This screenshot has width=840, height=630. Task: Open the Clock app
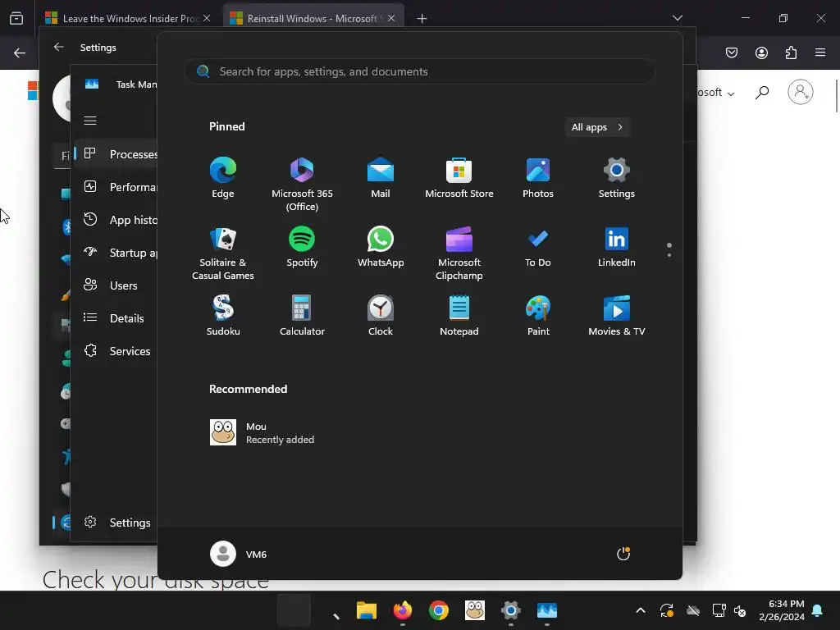tap(381, 316)
